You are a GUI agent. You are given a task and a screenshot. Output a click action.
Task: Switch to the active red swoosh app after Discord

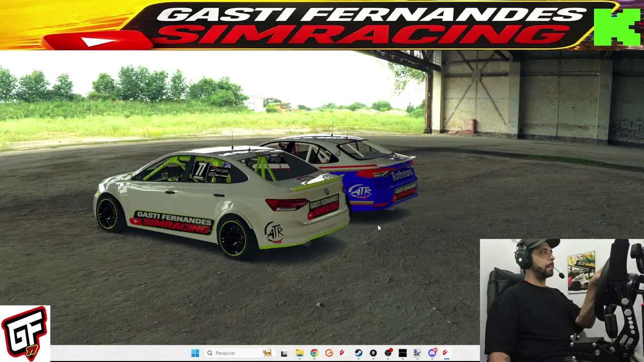coord(445,353)
